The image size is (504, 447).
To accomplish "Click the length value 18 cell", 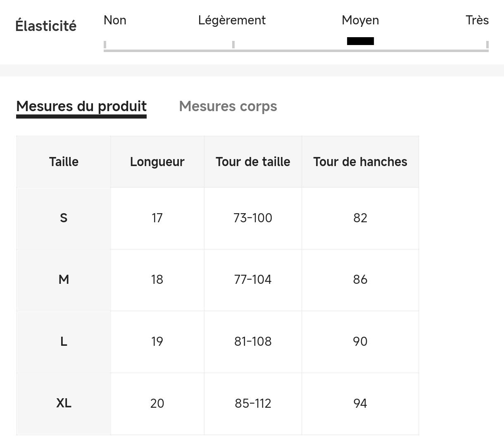I will pyautogui.click(x=157, y=280).
